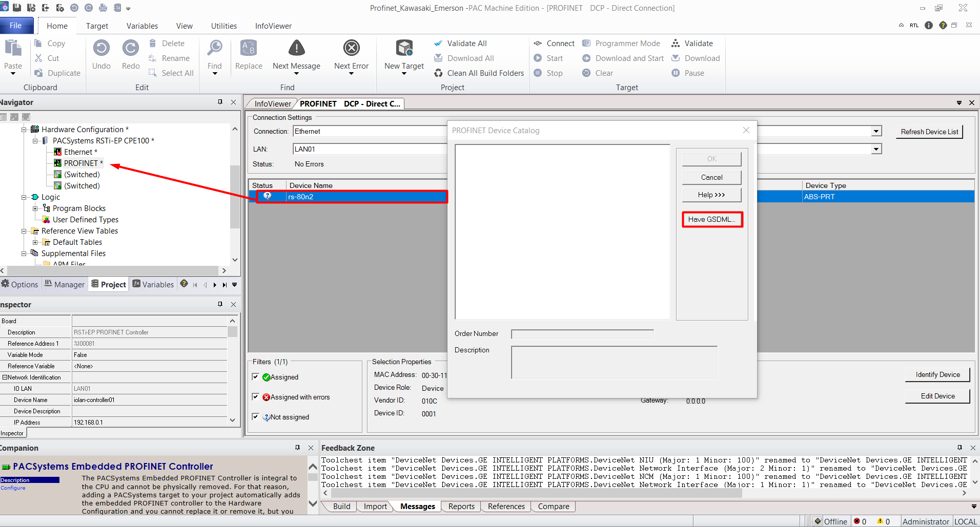
Task: Switch to the Variables ribbon tab
Action: point(142,26)
